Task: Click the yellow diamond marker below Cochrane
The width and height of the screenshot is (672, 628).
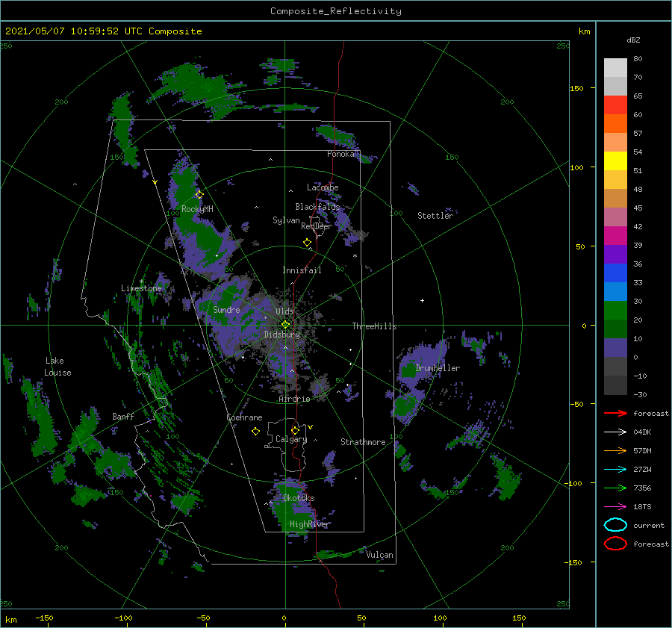Action: 255,432
